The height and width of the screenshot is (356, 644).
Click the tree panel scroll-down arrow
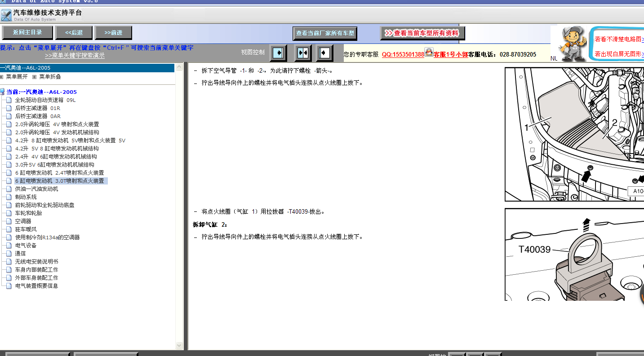coord(179,346)
